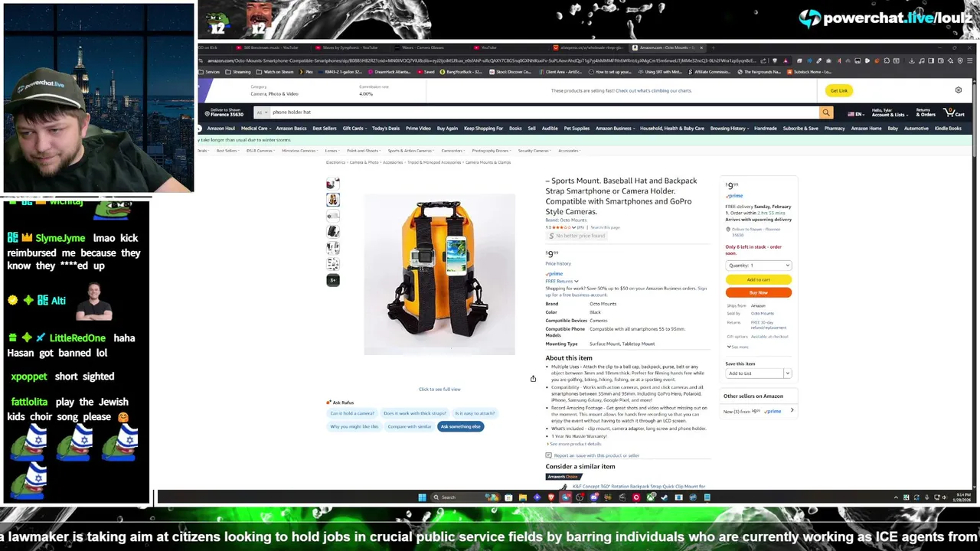Expand 'New (3) from' other sellers arrow
This screenshot has height=551, width=980.
[792, 411]
